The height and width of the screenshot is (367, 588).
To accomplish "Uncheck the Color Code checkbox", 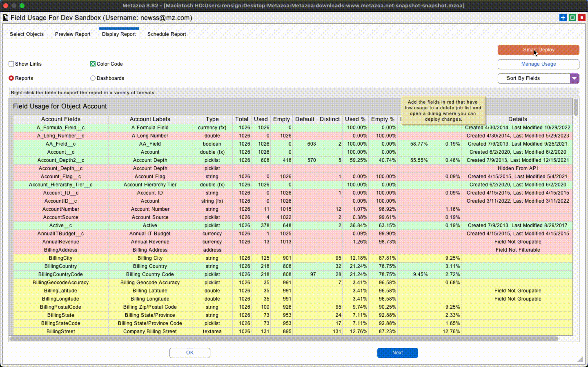I will pos(93,64).
